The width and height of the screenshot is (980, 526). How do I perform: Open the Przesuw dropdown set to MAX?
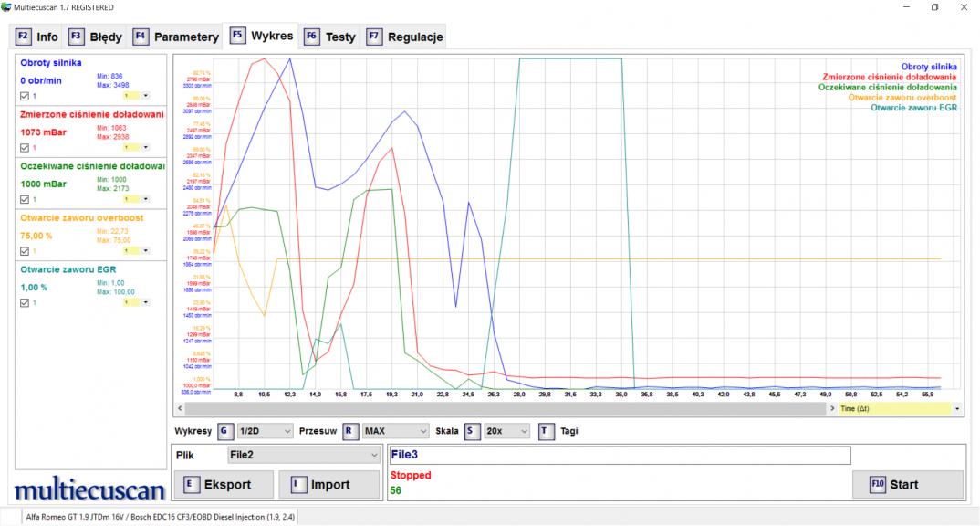coord(395,431)
